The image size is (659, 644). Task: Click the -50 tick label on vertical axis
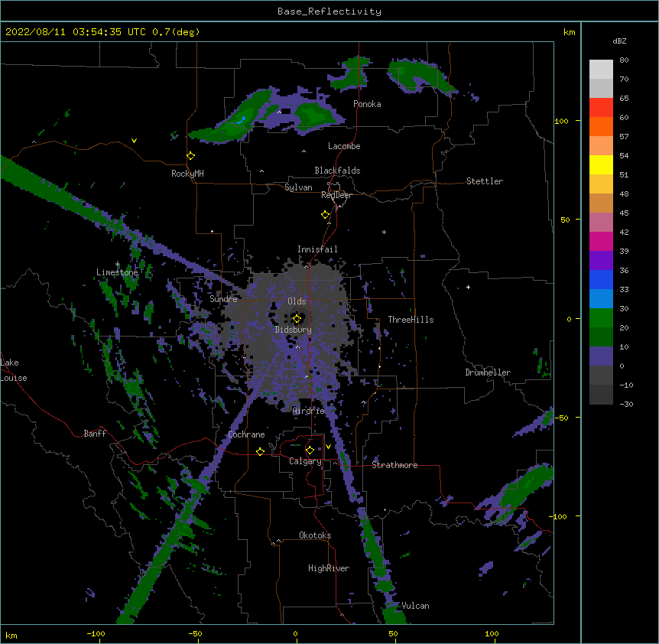[561, 418]
